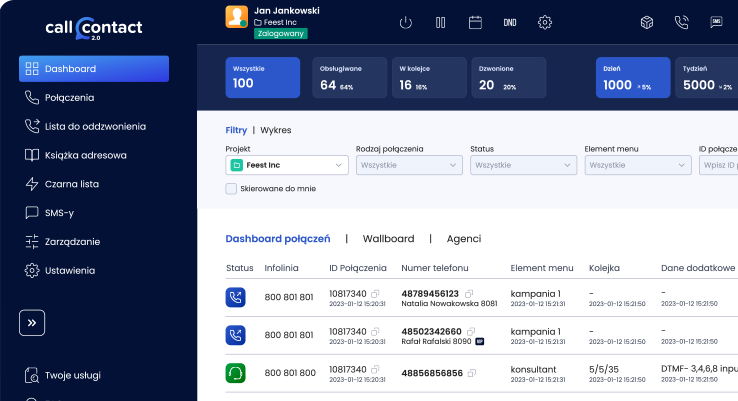Open the settings gear in header
The image size is (738, 401).
coord(545,22)
